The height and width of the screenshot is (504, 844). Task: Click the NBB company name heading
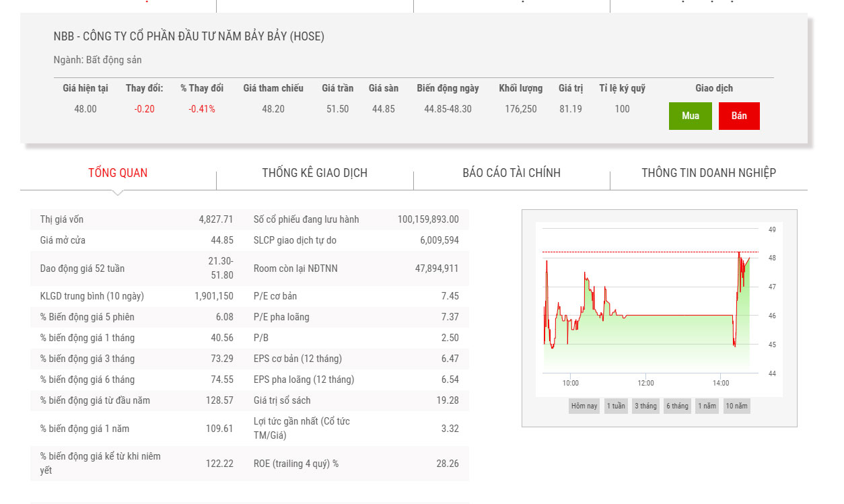tap(188, 36)
